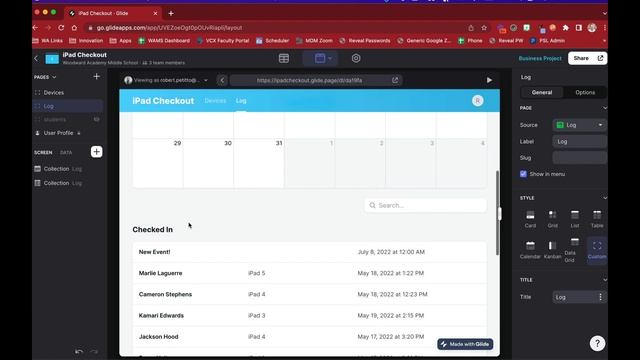Click the Title field three-dot menu
Screen dimensions: 640x360
[x=600, y=297]
